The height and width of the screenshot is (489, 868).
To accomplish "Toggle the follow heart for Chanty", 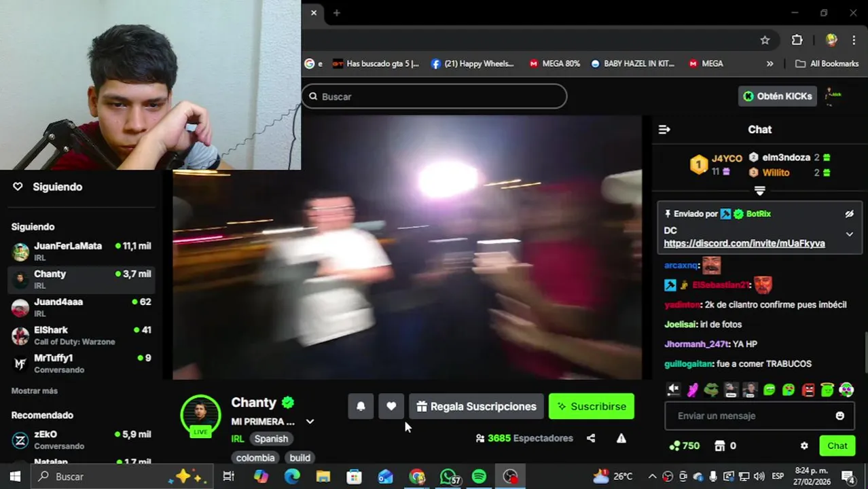I will (x=391, y=406).
